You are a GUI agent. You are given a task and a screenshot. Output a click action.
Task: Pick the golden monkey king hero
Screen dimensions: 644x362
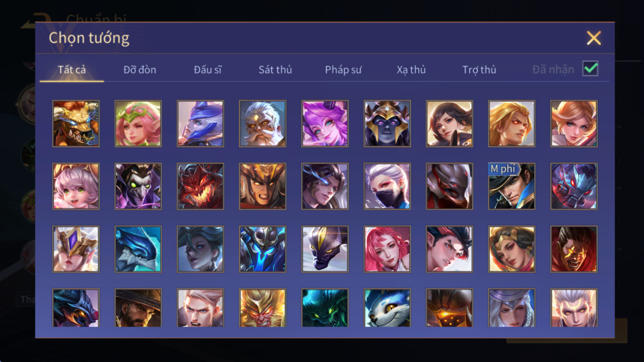pos(262,308)
